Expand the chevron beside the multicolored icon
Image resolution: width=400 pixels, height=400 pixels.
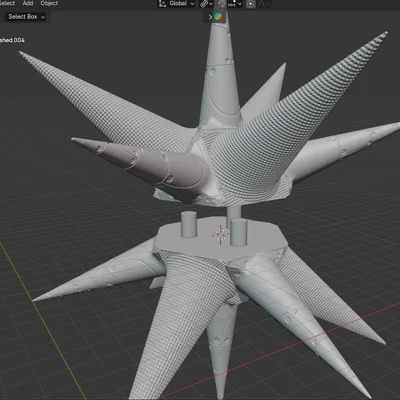[x=210, y=17]
